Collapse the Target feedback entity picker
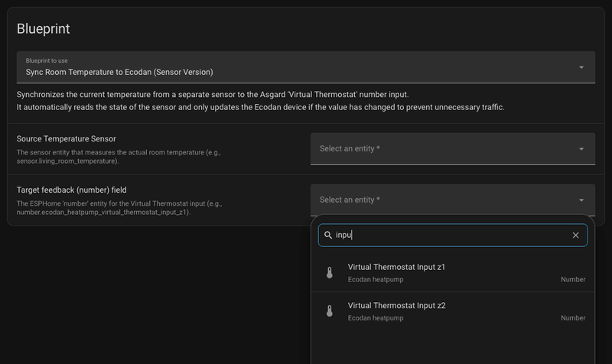612x364 pixels. (x=452, y=200)
